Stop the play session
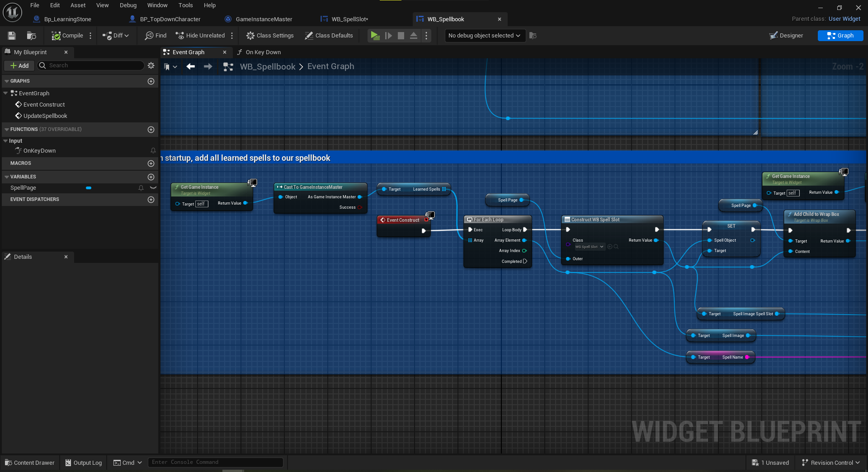Screen dimensions: 868x472 pos(401,36)
